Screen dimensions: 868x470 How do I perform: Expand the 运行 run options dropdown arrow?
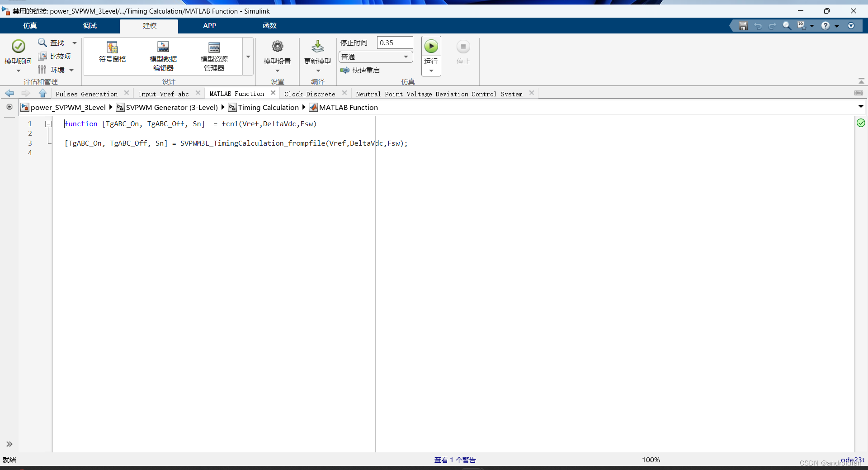pos(431,71)
